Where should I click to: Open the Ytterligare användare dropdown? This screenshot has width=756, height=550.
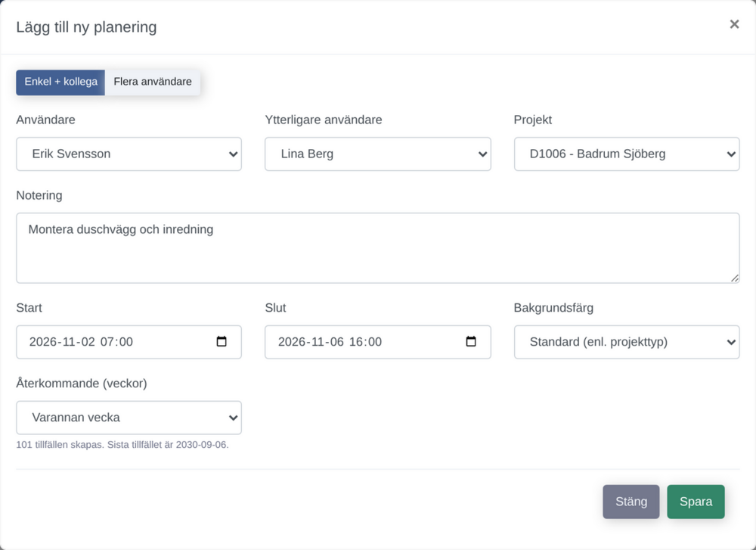click(x=377, y=154)
